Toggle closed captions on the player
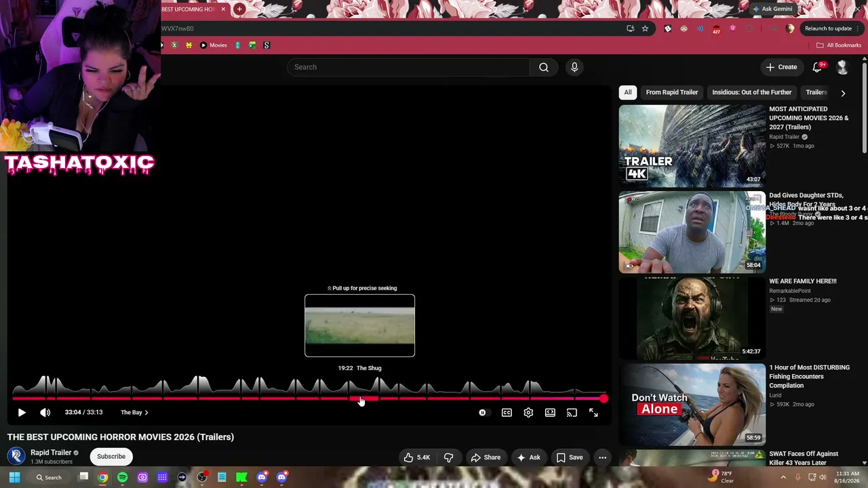This screenshot has height=488, width=868. click(507, 412)
